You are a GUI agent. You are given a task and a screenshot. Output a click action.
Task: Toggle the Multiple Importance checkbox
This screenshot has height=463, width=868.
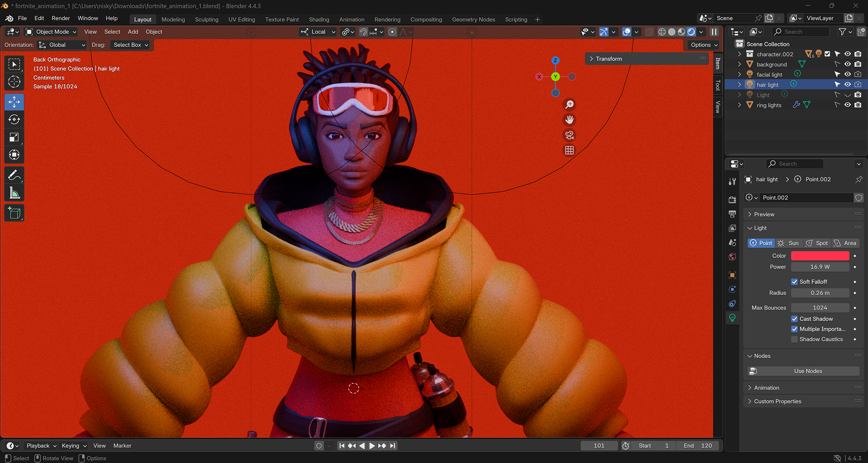coord(794,329)
